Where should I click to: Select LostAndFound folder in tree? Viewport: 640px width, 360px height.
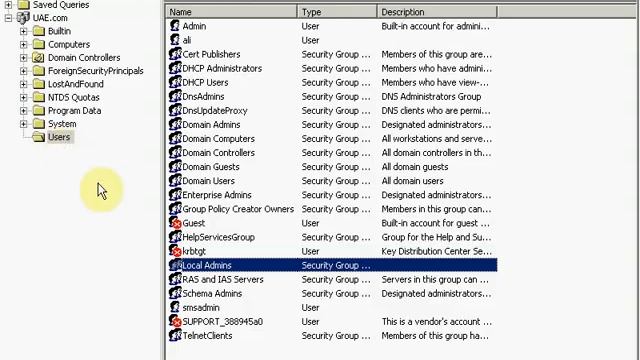click(76, 84)
